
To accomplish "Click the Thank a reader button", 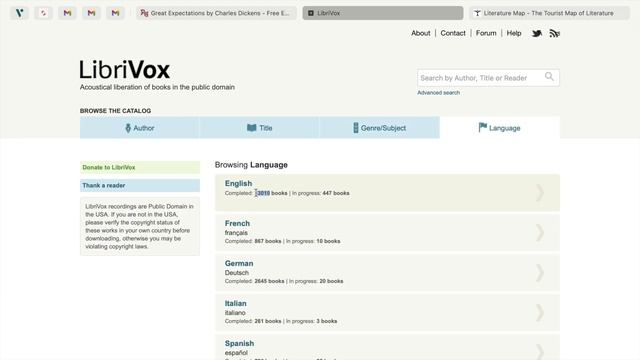I will point(140,185).
